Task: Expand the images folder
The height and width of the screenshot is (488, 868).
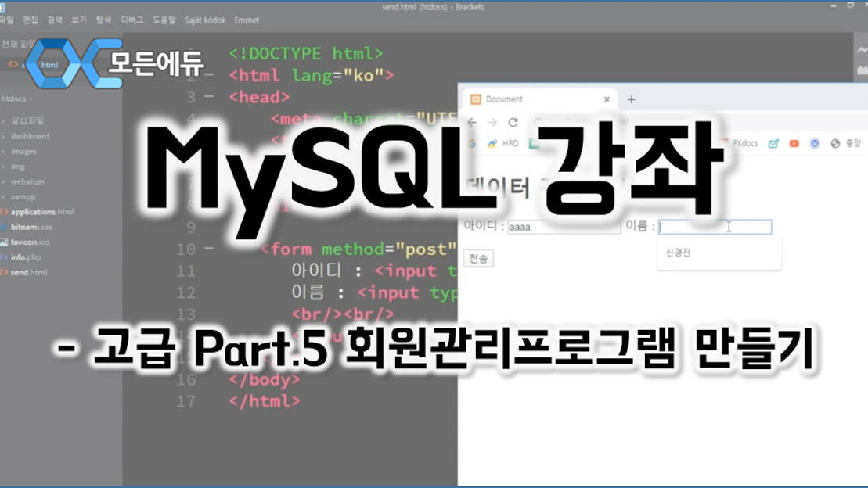Action: (26, 151)
